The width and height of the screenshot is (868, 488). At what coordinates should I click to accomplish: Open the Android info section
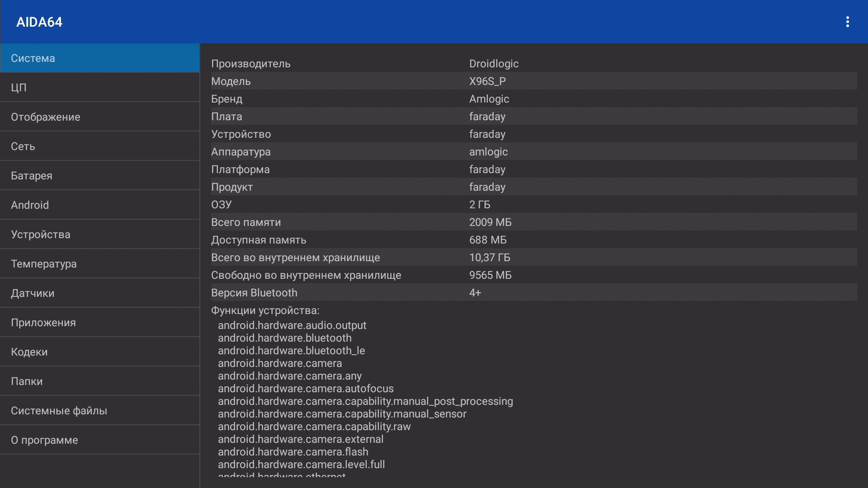pos(99,205)
